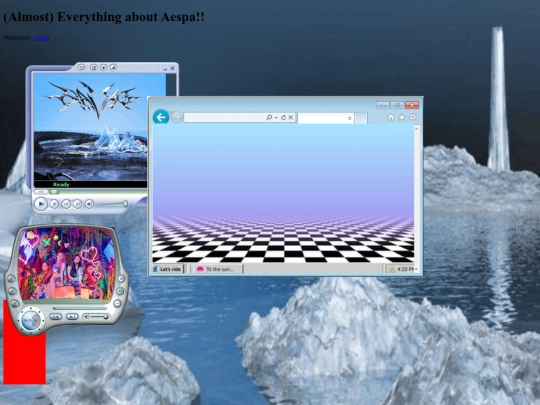Open browser Tools via the gear icon
540x405 pixels.
pyautogui.click(x=413, y=117)
